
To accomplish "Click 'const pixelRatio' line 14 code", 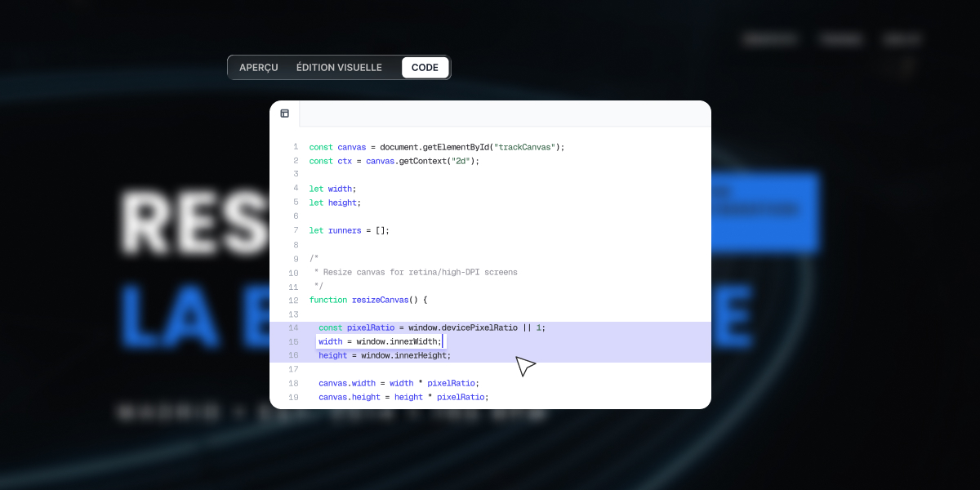I will [432, 327].
